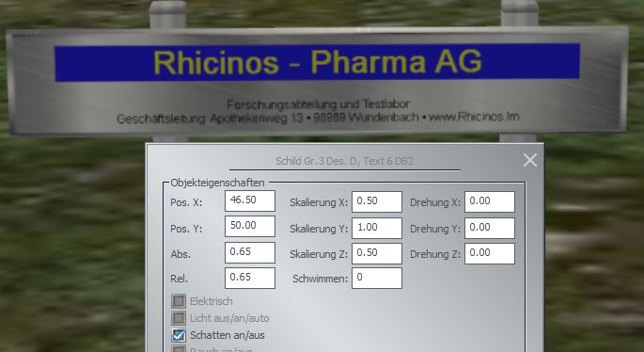Close the Schild Gr.3 properties dialog
This screenshot has height=352, width=644.
pos(530,160)
